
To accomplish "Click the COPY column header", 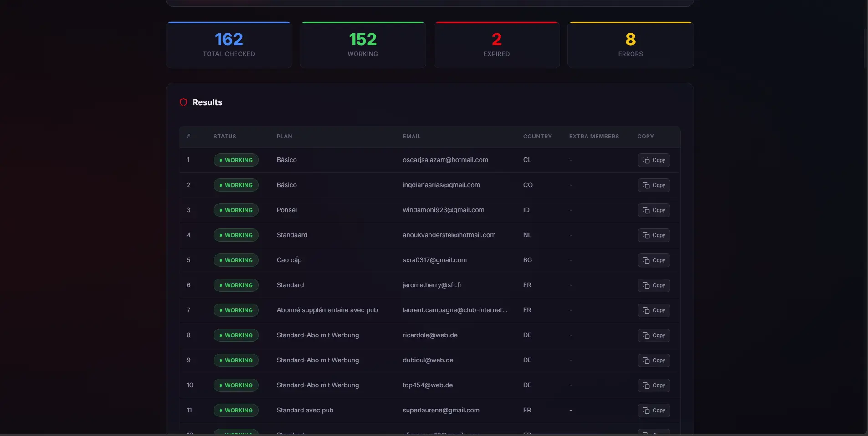I will 646,137.
